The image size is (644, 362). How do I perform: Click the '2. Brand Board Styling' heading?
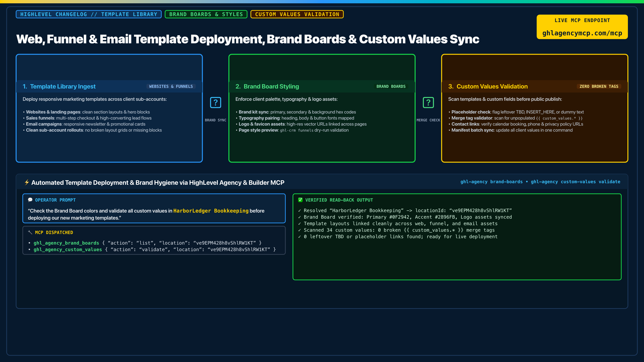click(x=267, y=86)
